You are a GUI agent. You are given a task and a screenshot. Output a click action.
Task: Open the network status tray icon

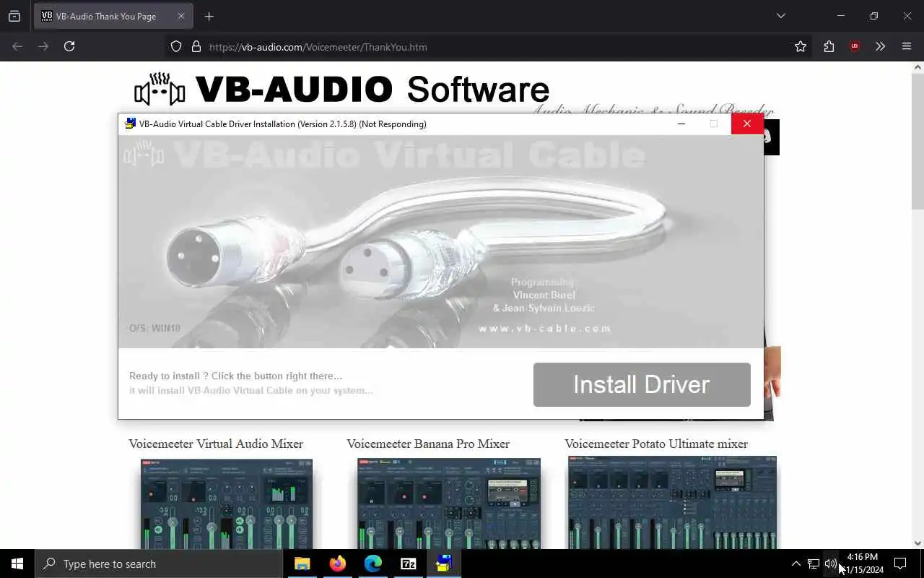pos(814,564)
